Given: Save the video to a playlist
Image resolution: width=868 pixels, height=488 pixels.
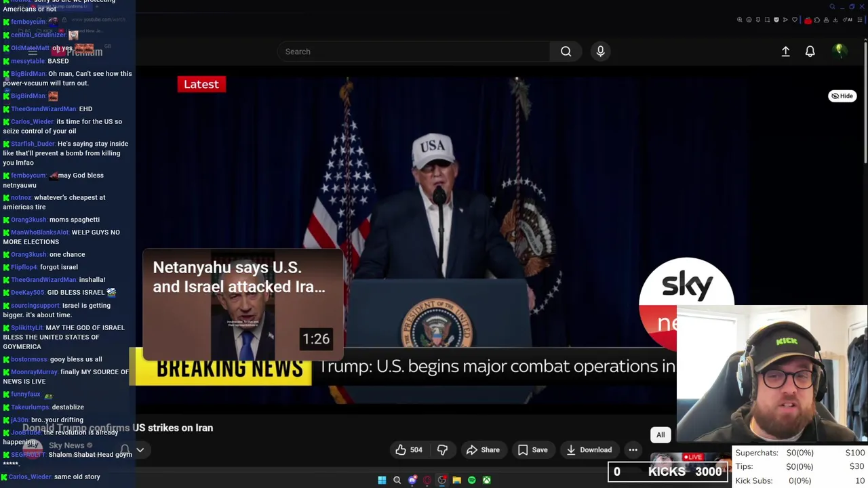Looking at the screenshot, I should tap(532, 450).
